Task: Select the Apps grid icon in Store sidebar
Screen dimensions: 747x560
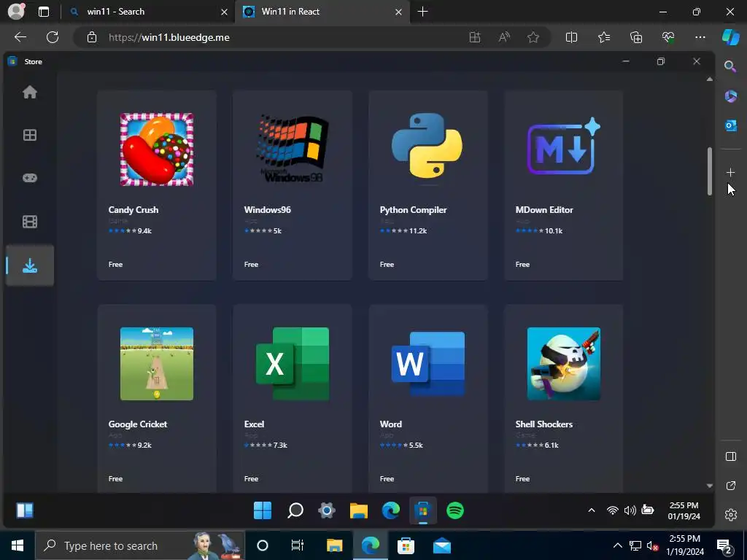Action: 29,135
